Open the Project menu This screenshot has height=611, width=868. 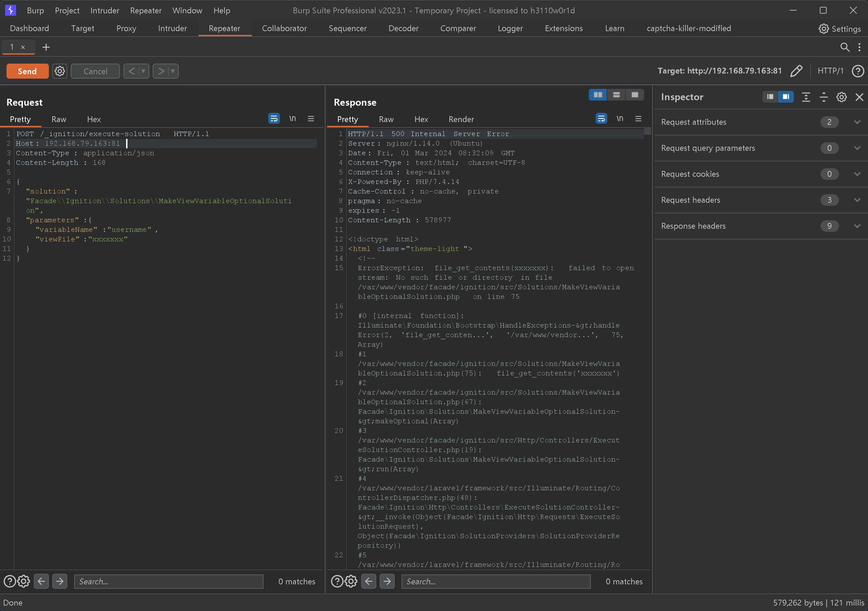(67, 11)
